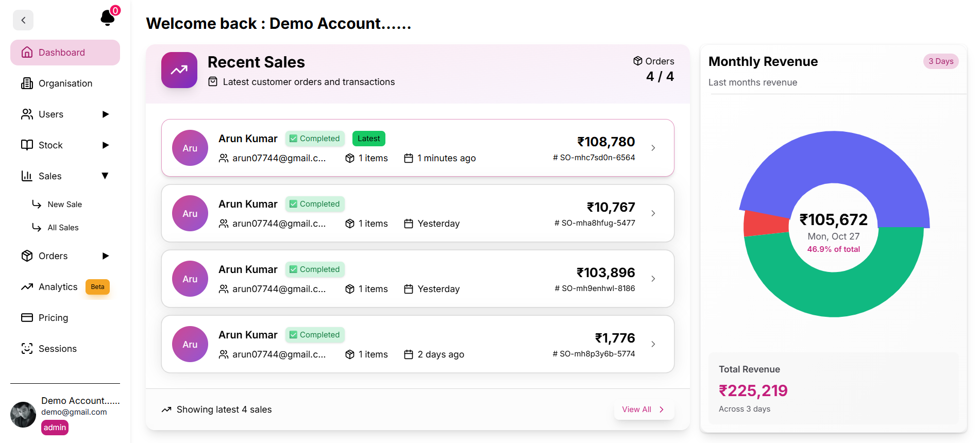Click the Organisation building icon

pos(27,83)
